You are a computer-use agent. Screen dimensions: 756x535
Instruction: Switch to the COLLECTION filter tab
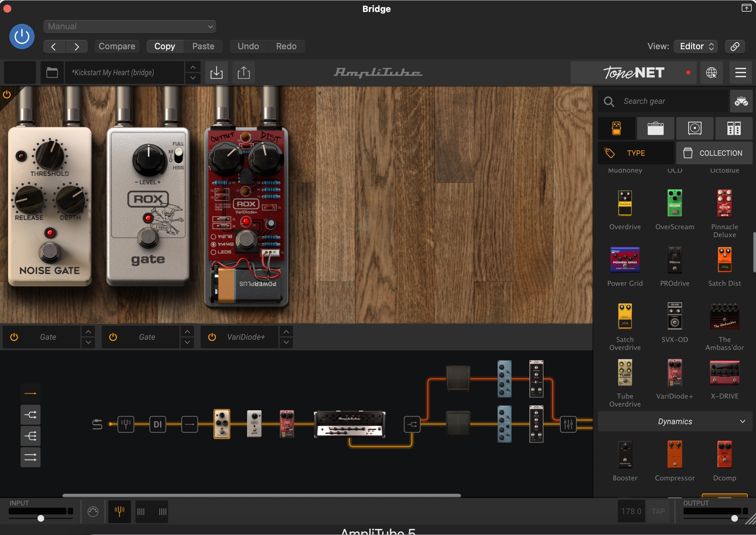click(714, 153)
